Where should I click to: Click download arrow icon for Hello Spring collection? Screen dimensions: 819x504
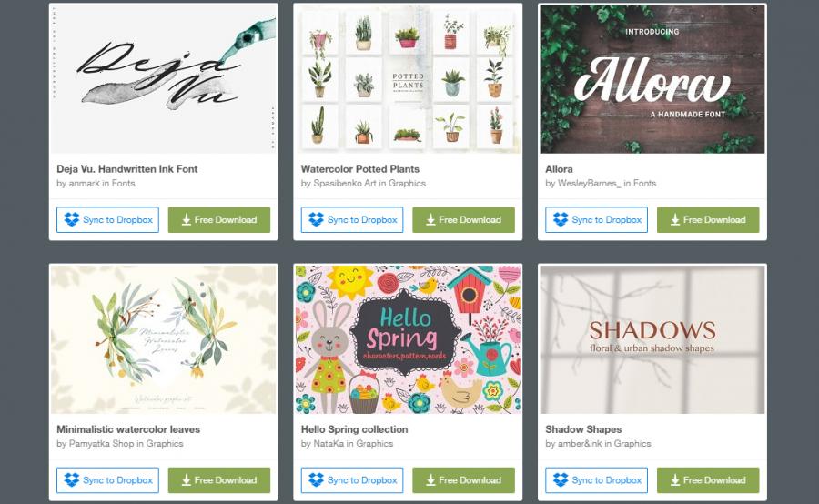(x=430, y=480)
